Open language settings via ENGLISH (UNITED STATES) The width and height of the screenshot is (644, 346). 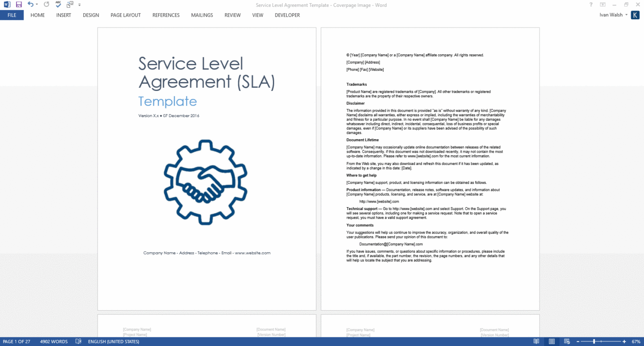114,341
